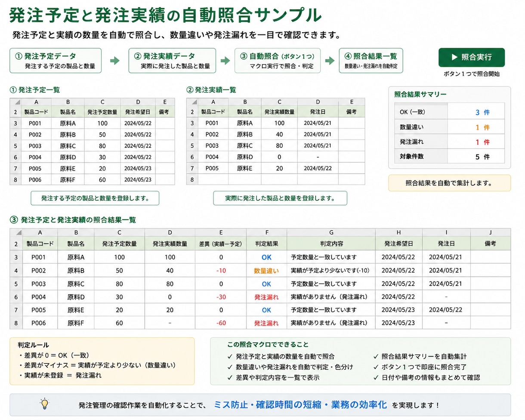Click caption ボタン1つで照合開始

(471, 74)
